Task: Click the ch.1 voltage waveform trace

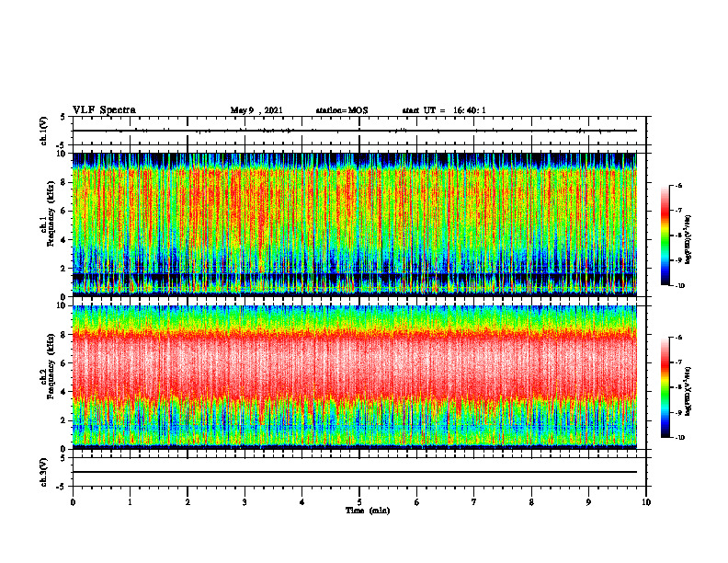Action: coord(355,131)
